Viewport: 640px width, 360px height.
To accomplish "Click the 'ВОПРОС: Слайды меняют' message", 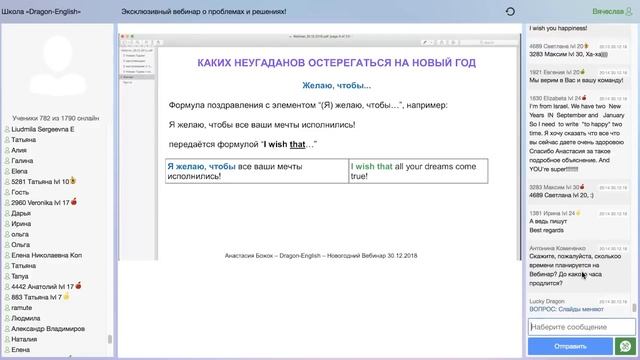I will coord(566,309).
